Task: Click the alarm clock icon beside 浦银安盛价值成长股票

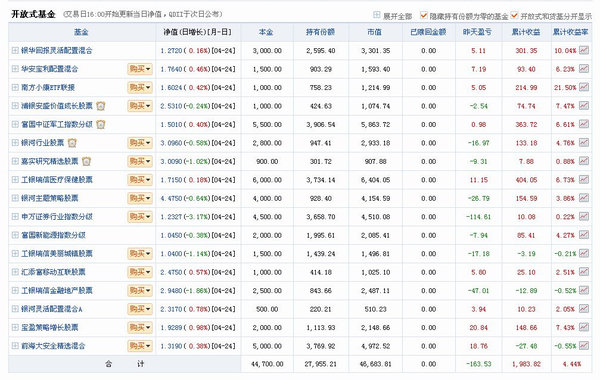Action: [x=101, y=106]
